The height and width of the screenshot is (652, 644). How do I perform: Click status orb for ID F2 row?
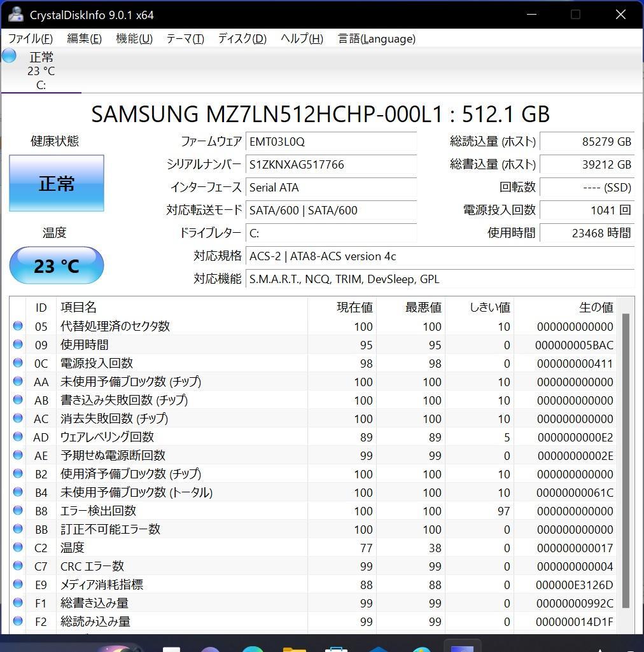tap(17, 621)
